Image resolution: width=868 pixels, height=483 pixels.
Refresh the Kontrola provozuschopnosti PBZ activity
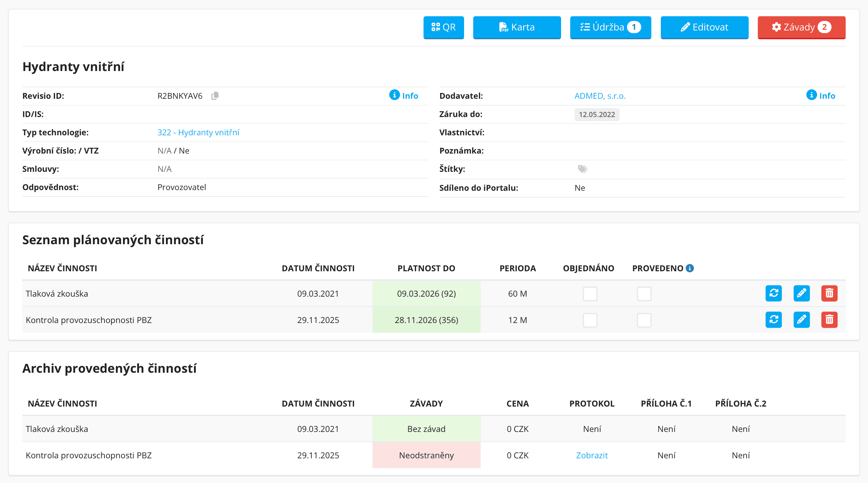pyautogui.click(x=773, y=319)
